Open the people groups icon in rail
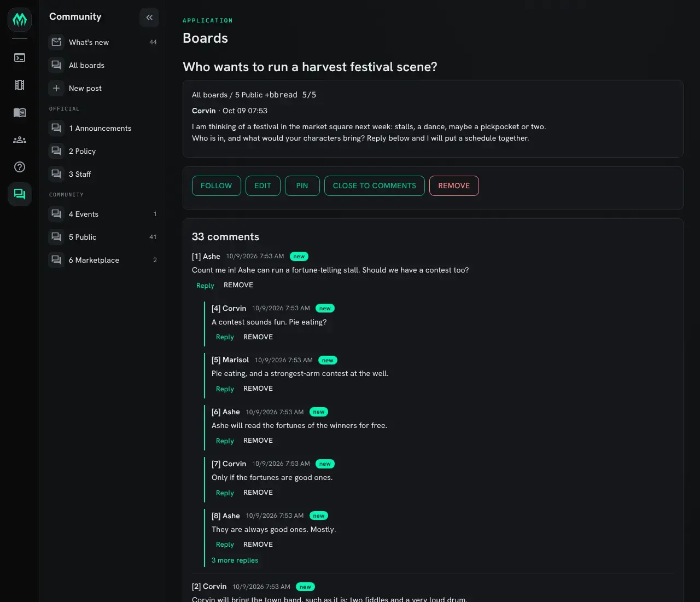The height and width of the screenshot is (602, 700). coord(20,140)
